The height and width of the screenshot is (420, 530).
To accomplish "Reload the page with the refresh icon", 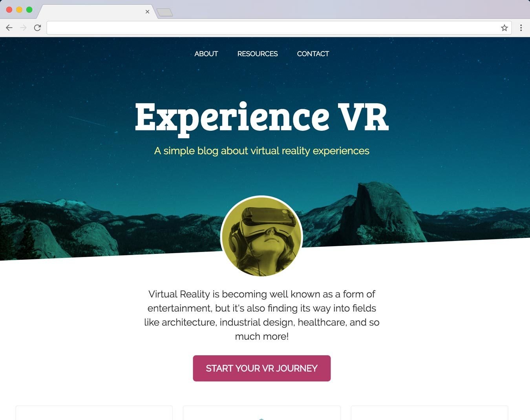I will pyautogui.click(x=37, y=28).
